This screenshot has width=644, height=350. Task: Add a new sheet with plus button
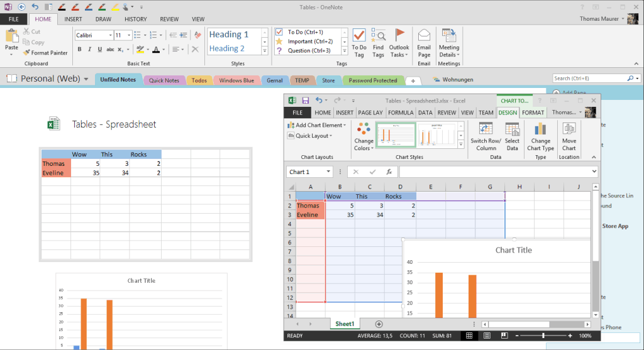click(x=379, y=324)
